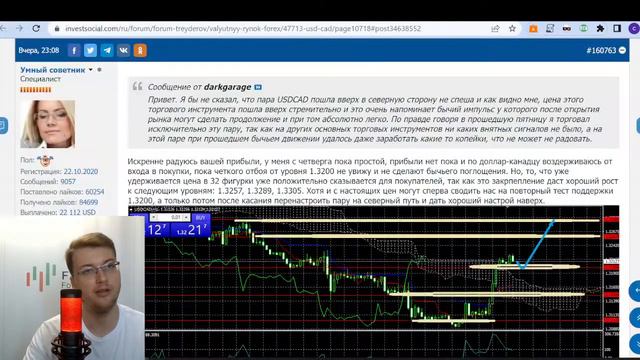Share post on Telegram

pyautogui.click(x=107, y=50)
